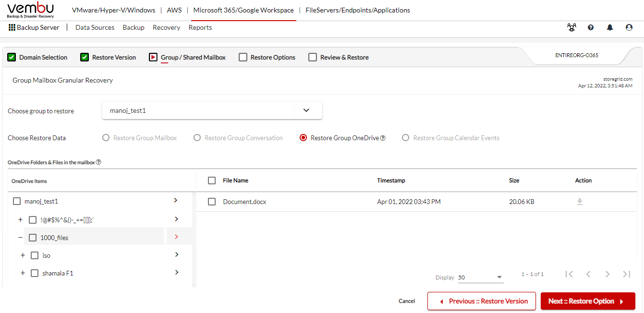The height and width of the screenshot is (313, 644).
Task: Go to last page of file list
Action: (x=627, y=274)
